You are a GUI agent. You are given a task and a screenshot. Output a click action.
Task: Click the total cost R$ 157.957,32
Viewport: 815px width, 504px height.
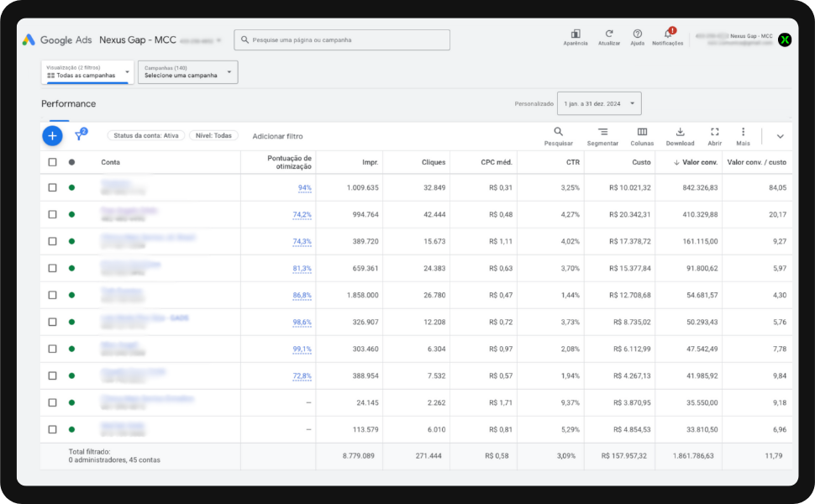tap(623, 455)
